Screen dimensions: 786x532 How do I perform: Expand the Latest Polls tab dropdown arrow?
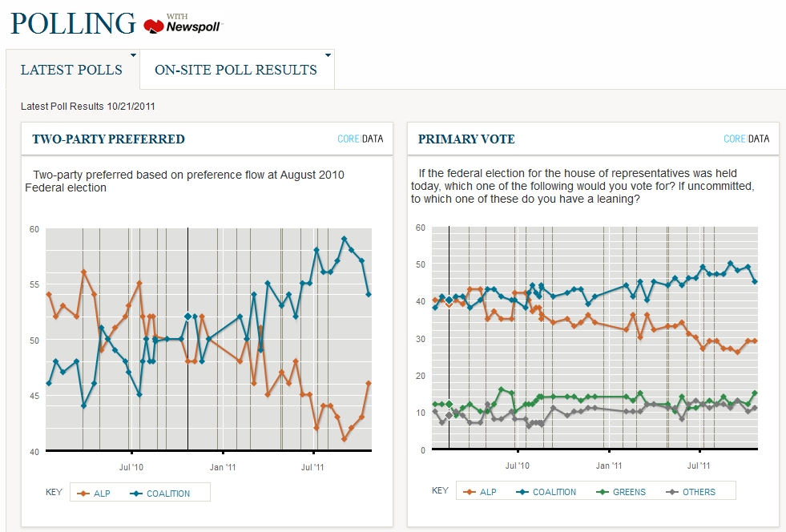(135, 55)
